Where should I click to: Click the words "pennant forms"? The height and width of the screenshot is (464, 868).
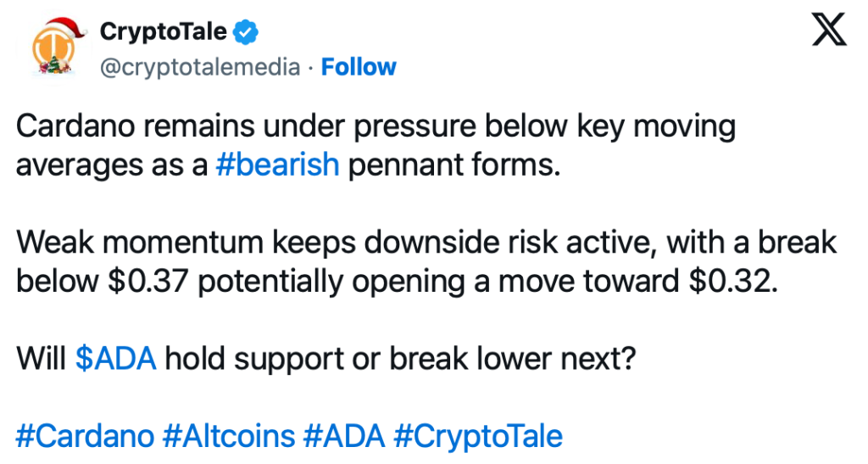point(453,164)
